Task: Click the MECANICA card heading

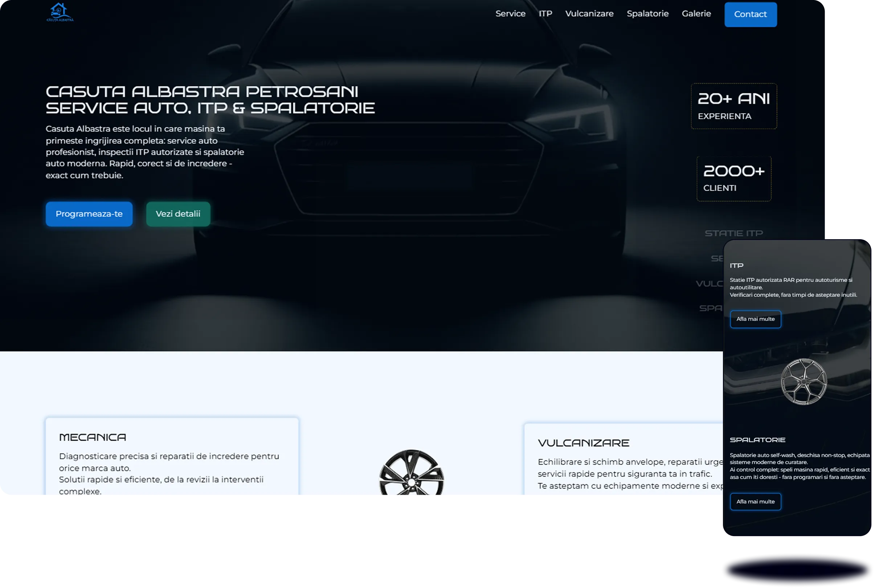Action: coord(93,437)
